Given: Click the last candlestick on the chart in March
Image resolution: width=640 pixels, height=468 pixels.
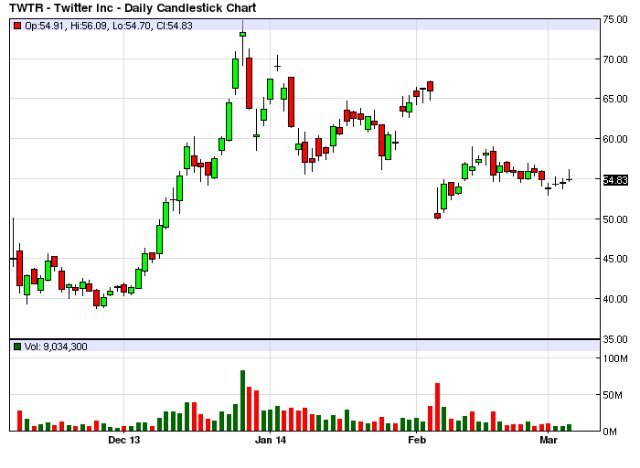Looking at the screenshot, I should click(569, 179).
